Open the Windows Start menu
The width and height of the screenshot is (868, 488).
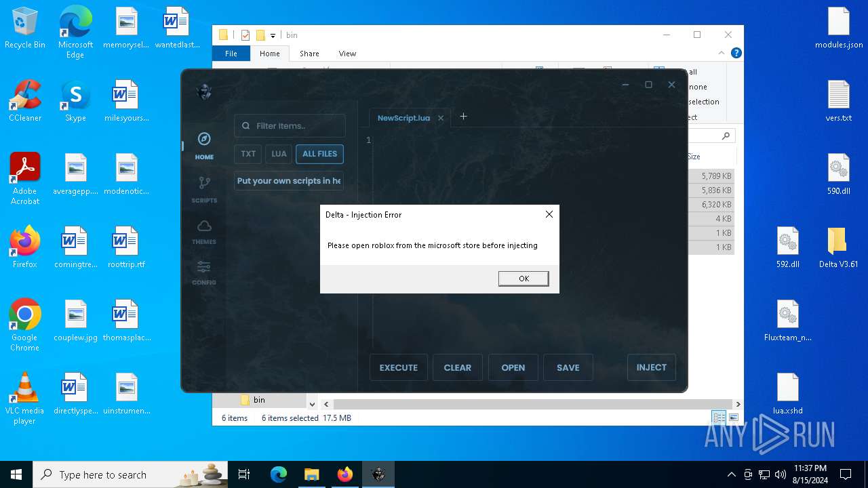pos(16,474)
